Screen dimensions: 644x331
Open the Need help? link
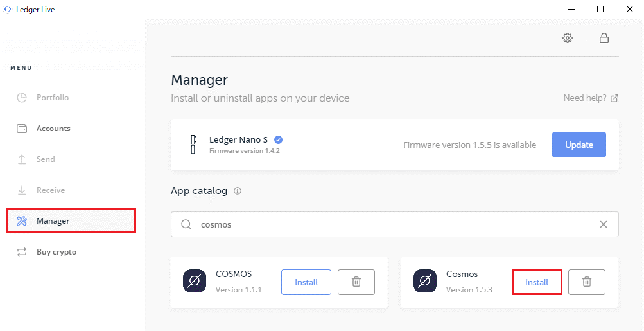585,98
